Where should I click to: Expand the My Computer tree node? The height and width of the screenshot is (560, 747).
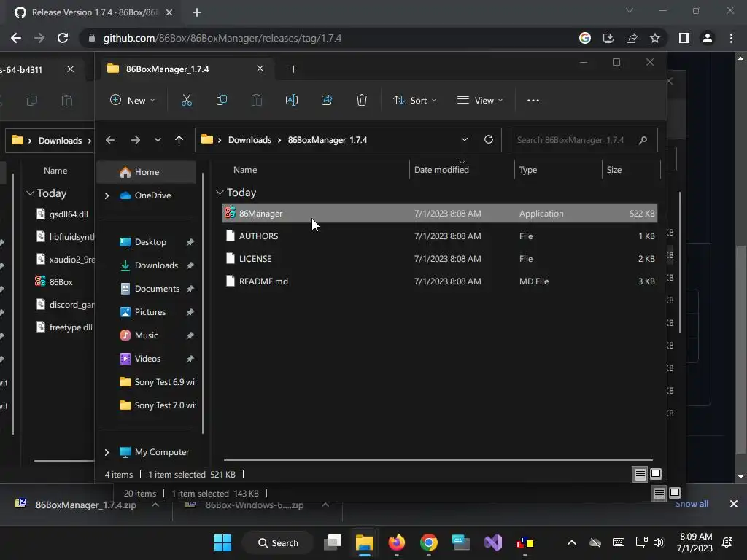tap(107, 452)
